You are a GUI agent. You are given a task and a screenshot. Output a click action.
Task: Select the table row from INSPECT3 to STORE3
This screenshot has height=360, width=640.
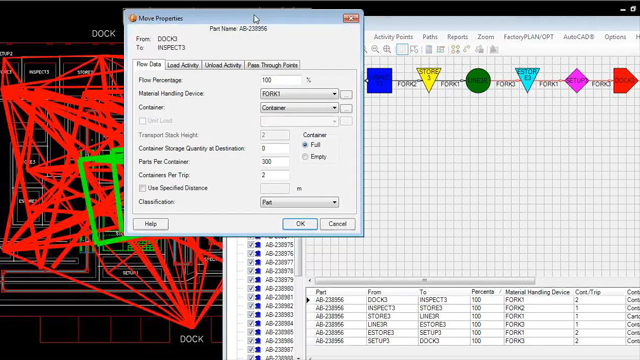(473, 308)
